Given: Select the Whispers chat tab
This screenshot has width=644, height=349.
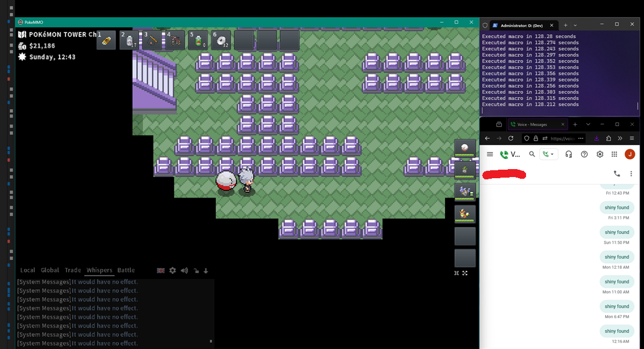Looking at the screenshot, I should (99, 270).
